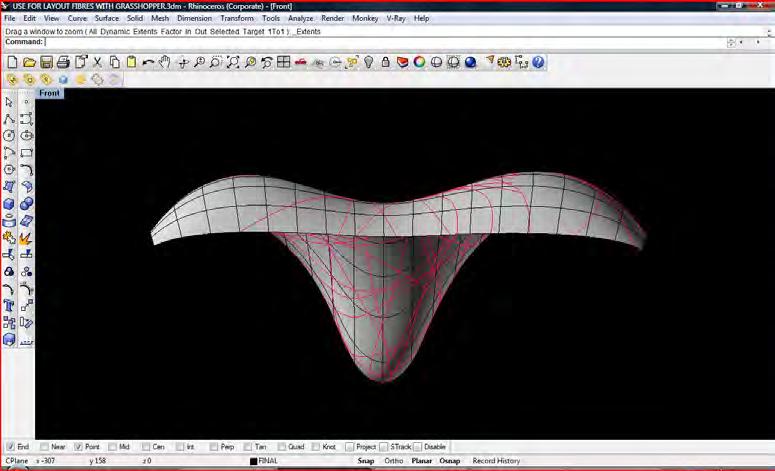Toggle the Project osnap checkbox
The height and width of the screenshot is (471, 775).
[350, 447]
